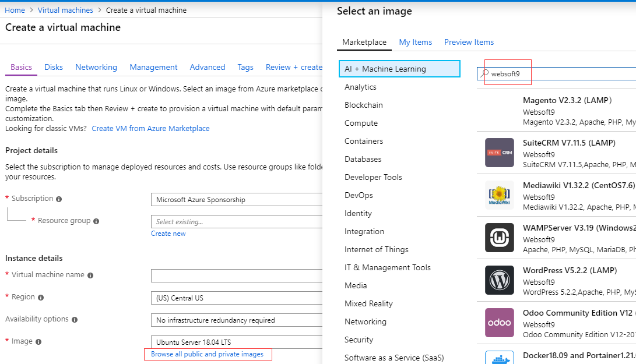Click the Docker whale icon
This screenshot has height=364, width=636.
click(x=500, y=358)
